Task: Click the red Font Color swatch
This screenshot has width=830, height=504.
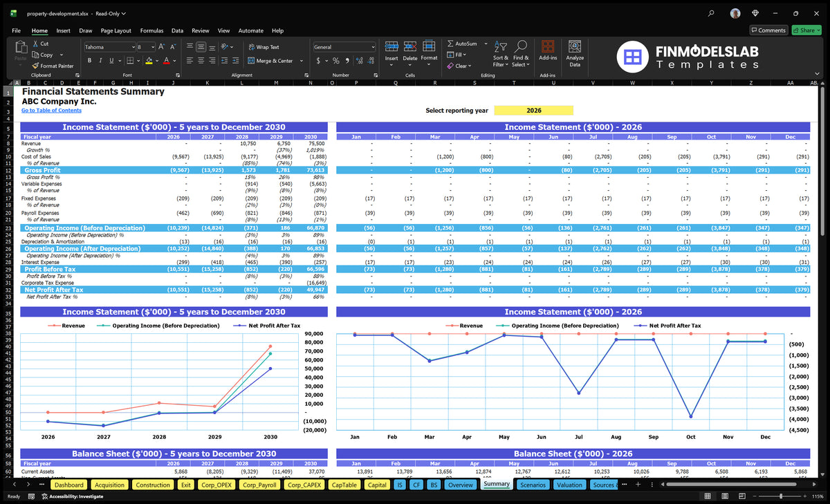Action: pos(166,61)
